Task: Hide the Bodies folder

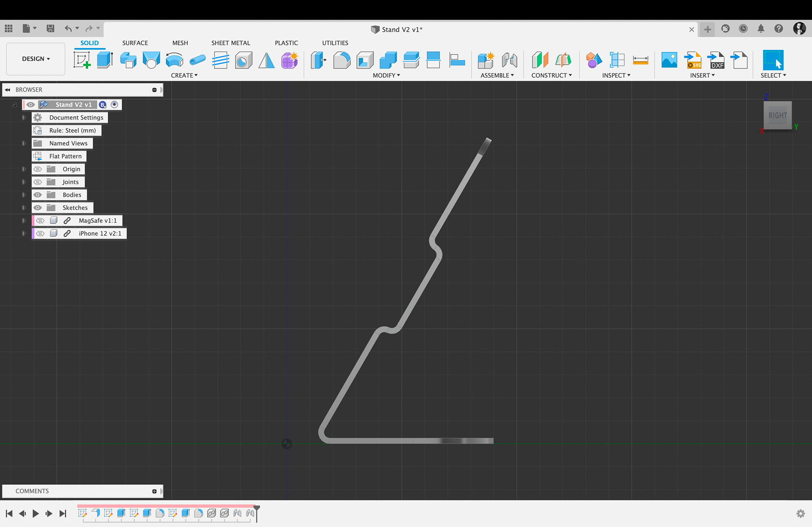Action: pyautogui.click(x=38, y=195)
